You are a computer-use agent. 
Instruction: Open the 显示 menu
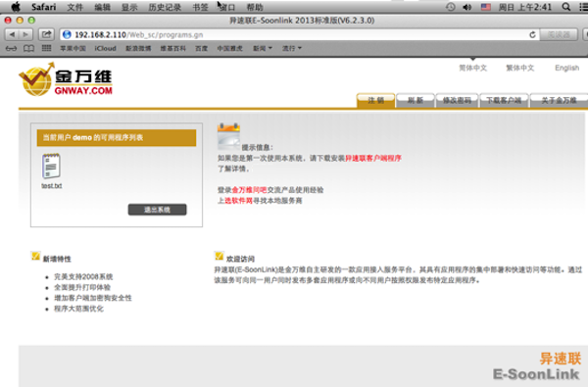[x=129, y=7]
